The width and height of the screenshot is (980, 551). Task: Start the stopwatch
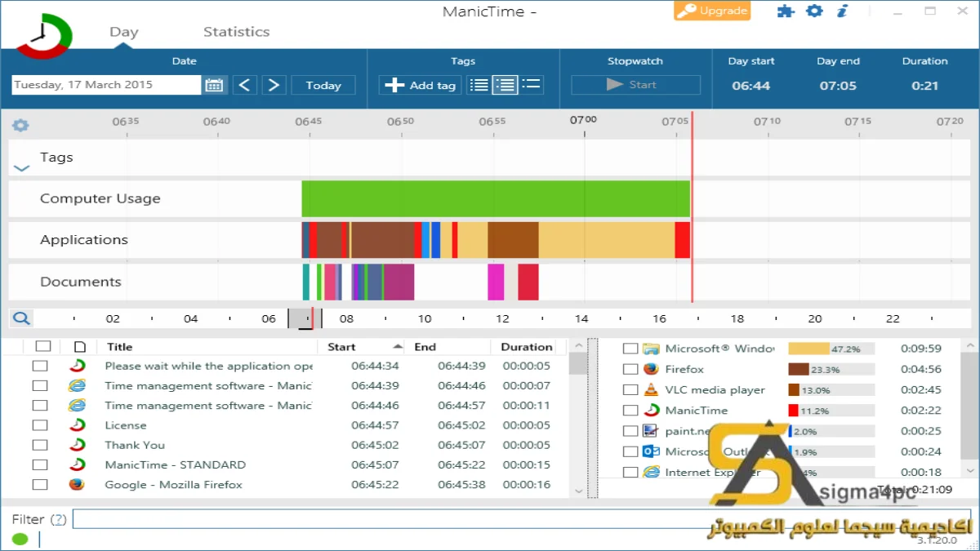[x=635, y=85]
